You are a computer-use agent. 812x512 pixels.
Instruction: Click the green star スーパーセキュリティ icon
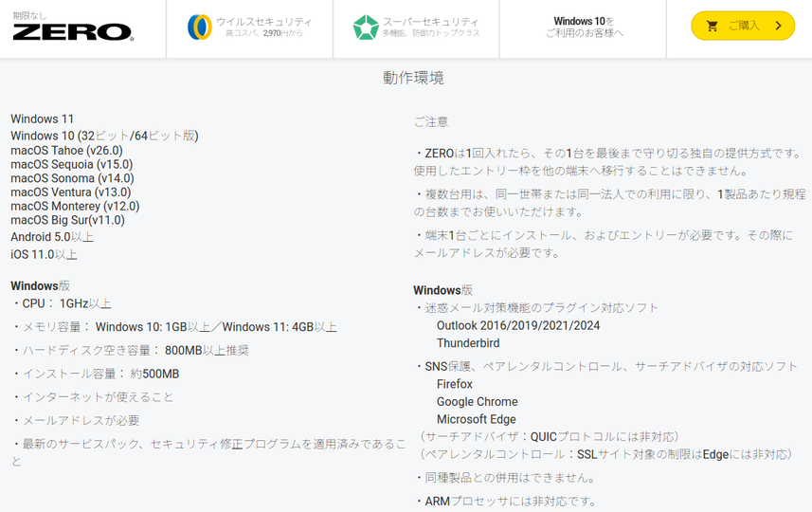pyautogui.click(x=366, y=27)
